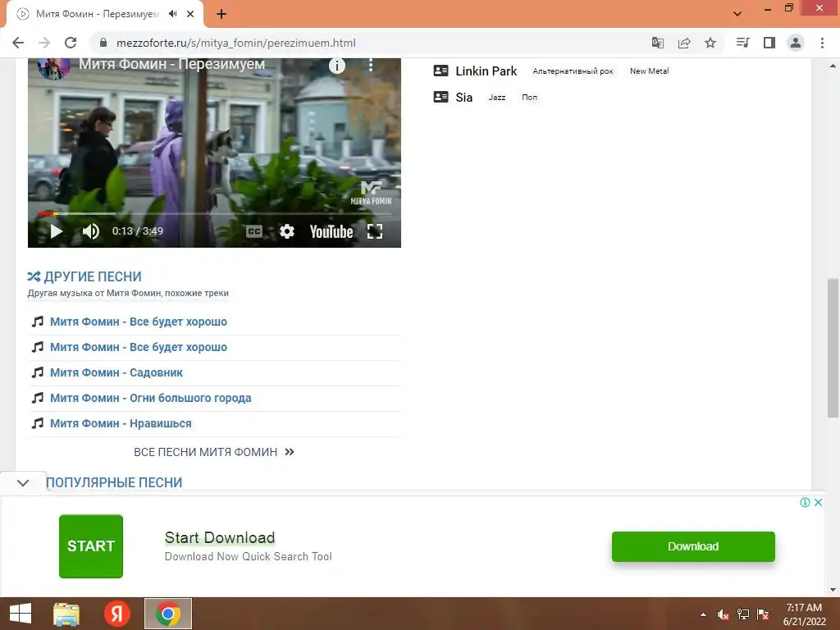Click music note icon beside Огни большого города
The height and width of the screenshot is (630, 840).
[x=38, y=398]
